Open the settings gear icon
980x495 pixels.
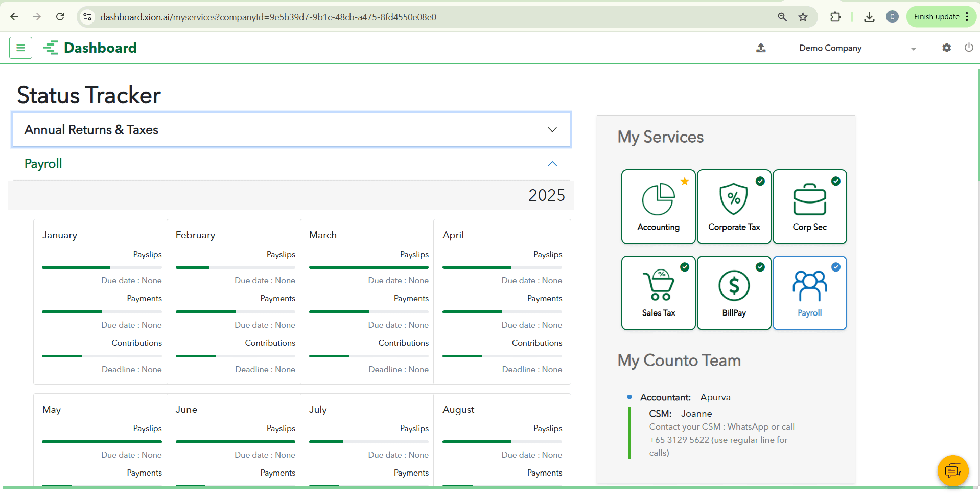(x=946, y=48)
